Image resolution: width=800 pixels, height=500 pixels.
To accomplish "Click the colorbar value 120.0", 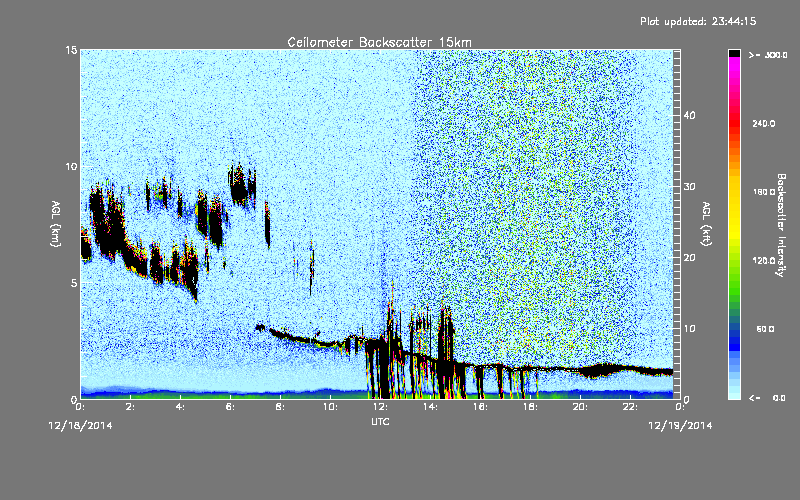I will [764, 261].
